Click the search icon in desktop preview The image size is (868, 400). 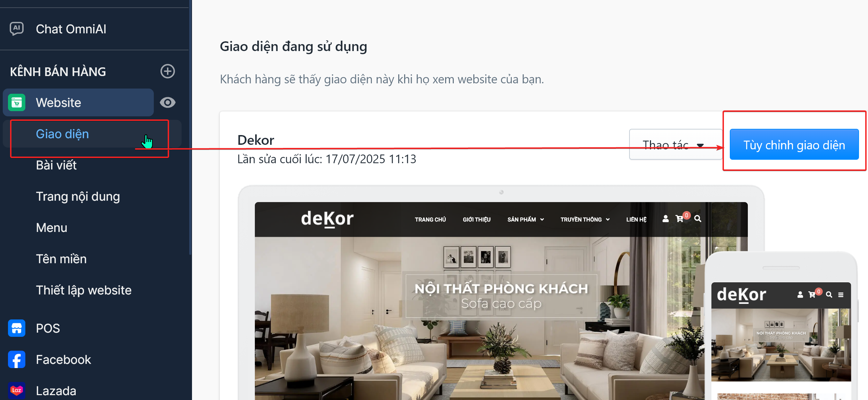[x=698, y=219]
